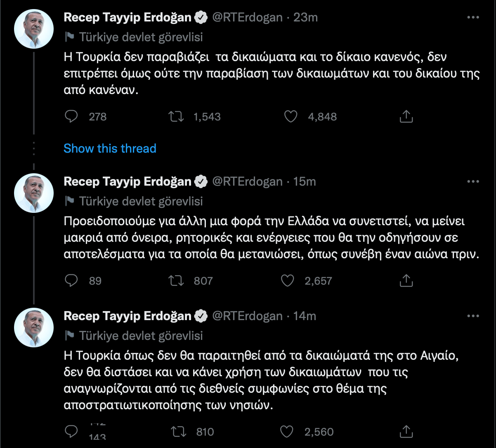Open more options for the 14m tweet
The height and width of the screenshot is (448, 496).
coord(472,316)
